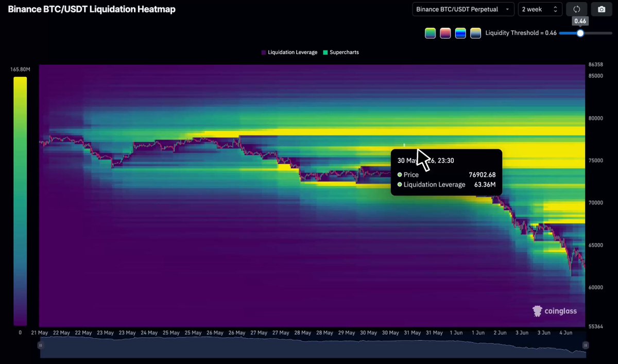Screen dimensions: 618x364
Task: Click the 2 Jun date axis label
Action: point(500,333)
